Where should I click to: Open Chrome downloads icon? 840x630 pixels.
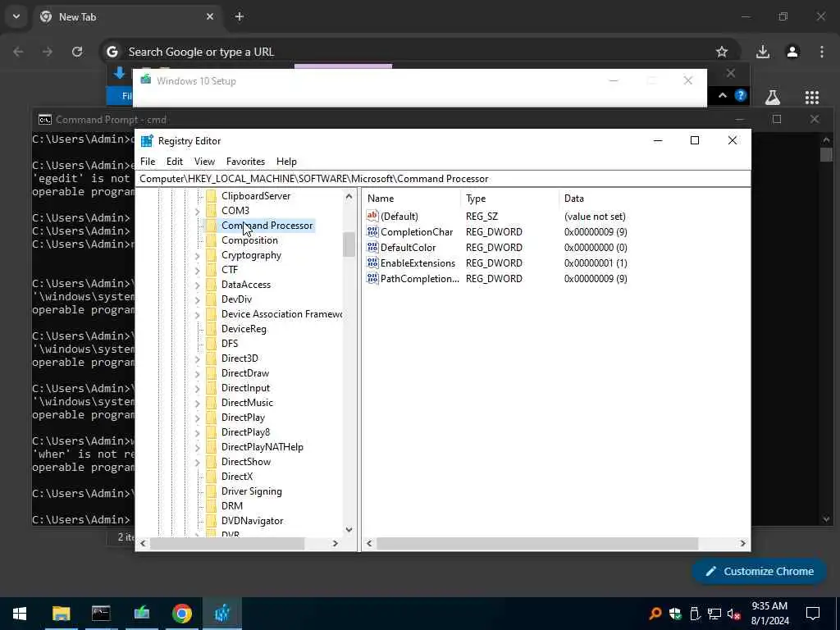tap(763, 52)
